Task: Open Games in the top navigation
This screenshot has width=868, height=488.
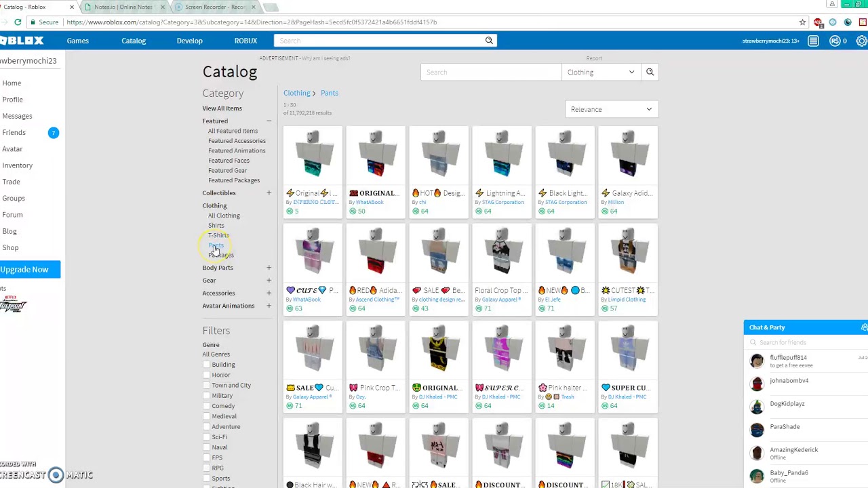Action: click(78, 41)
